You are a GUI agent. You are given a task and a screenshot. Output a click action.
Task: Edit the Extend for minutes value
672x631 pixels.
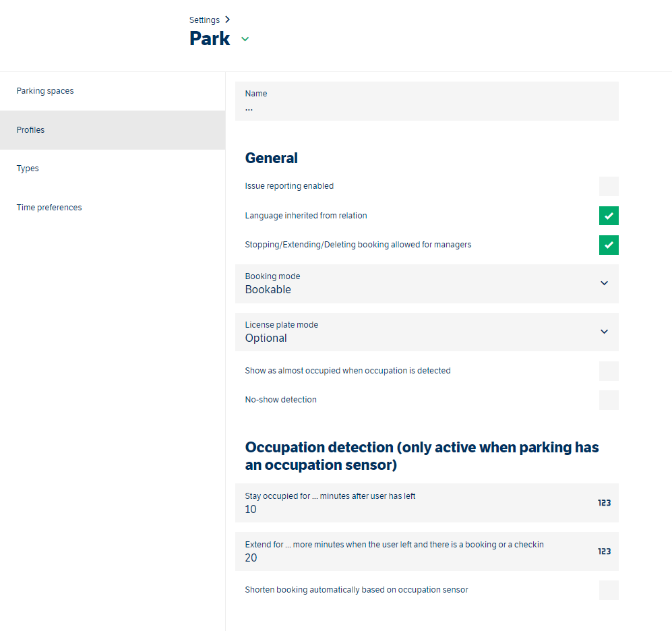click(427, 551)
